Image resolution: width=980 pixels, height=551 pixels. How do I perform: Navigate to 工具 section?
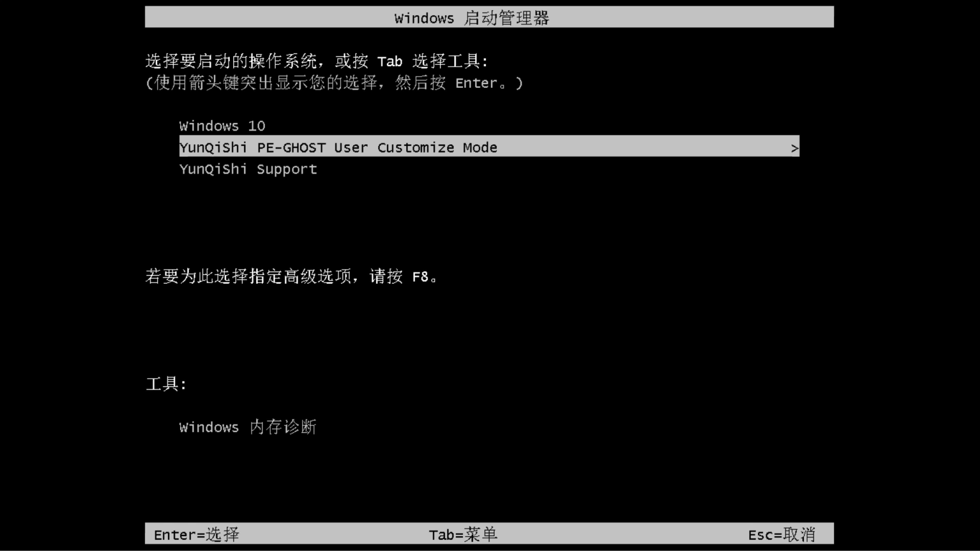click(x=167, y=383)
